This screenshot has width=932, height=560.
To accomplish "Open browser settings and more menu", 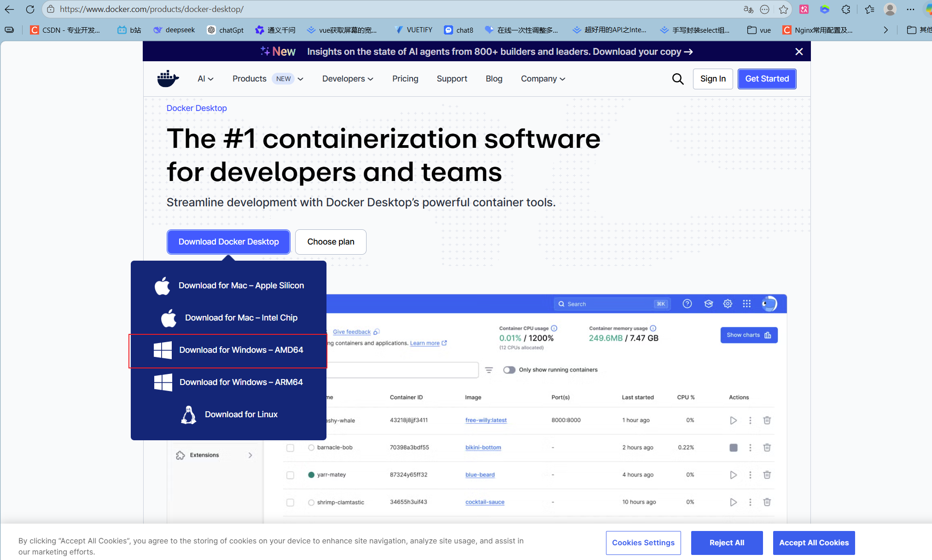I will click(910, 9).
